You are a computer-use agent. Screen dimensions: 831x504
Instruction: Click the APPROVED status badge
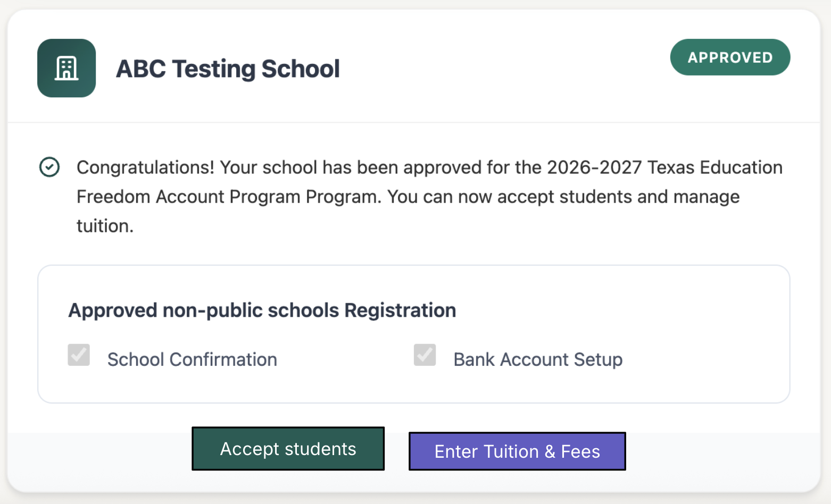(730, 57)
